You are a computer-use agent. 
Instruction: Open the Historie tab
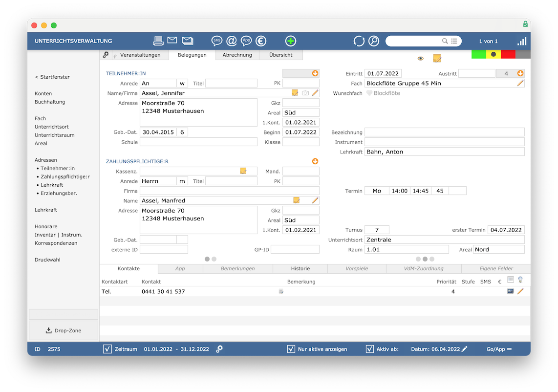point(300,268)
